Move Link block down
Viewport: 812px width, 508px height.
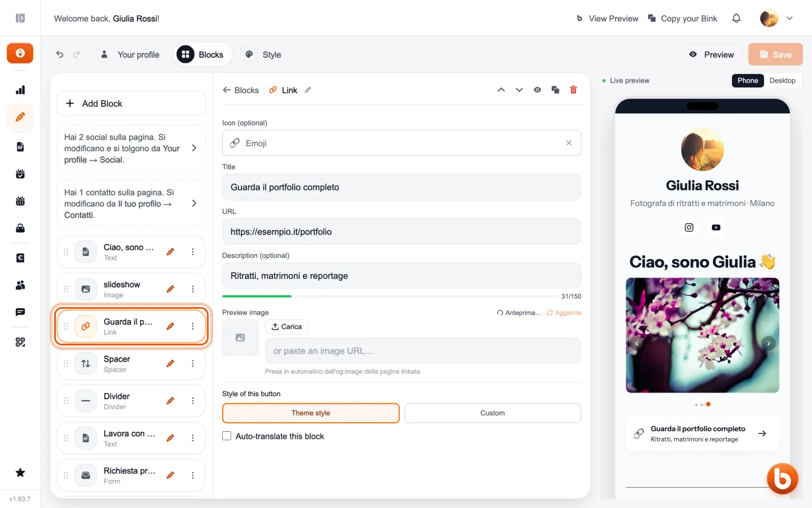click(x=519, y=90)
